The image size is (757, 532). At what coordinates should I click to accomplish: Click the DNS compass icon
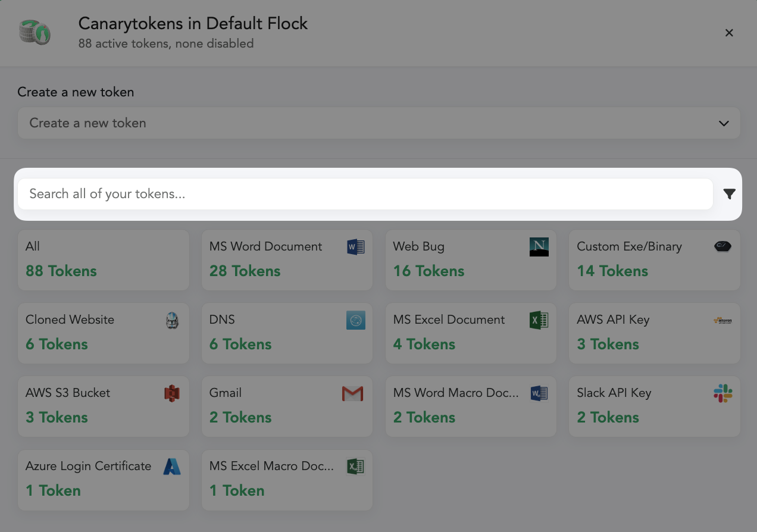pos(355,320)
